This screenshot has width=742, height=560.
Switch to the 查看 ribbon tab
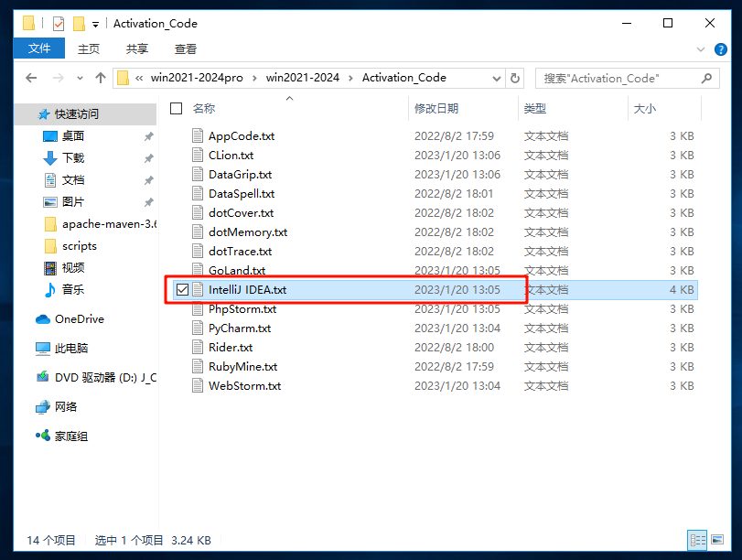186,48
